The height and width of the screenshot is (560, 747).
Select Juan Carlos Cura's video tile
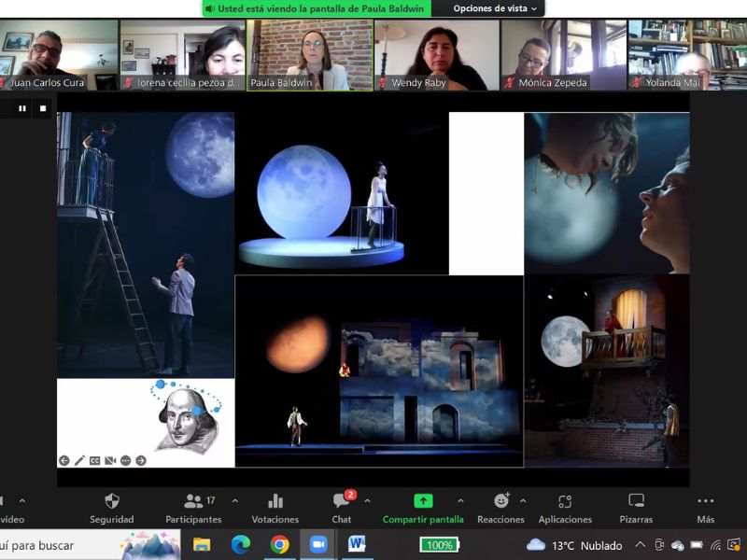click(x=59, y=55)
